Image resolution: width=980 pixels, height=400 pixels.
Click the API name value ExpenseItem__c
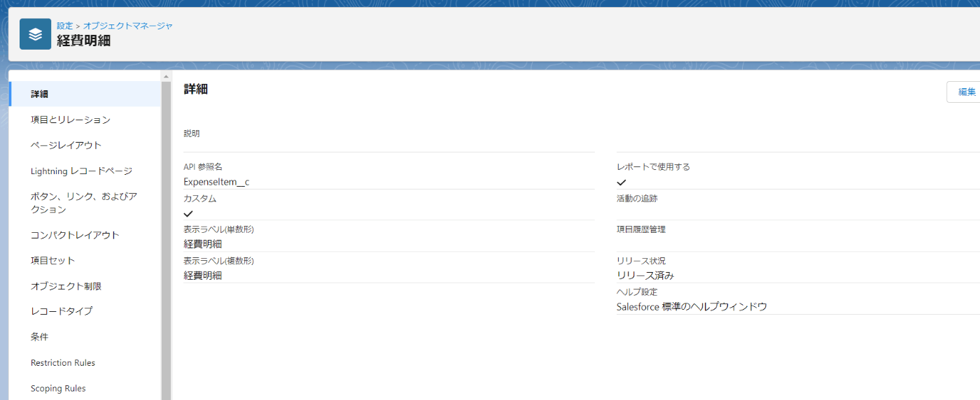pos(216,182)
